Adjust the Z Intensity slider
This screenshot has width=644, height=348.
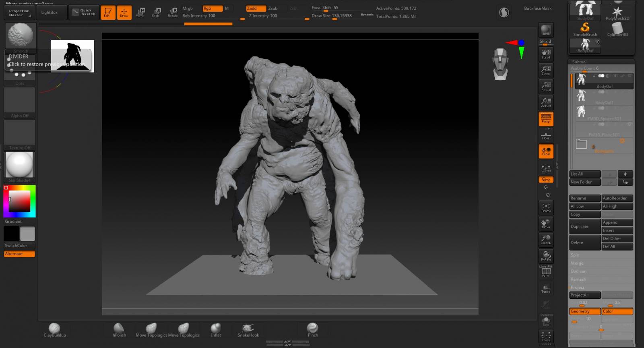[x=278, y=16]
